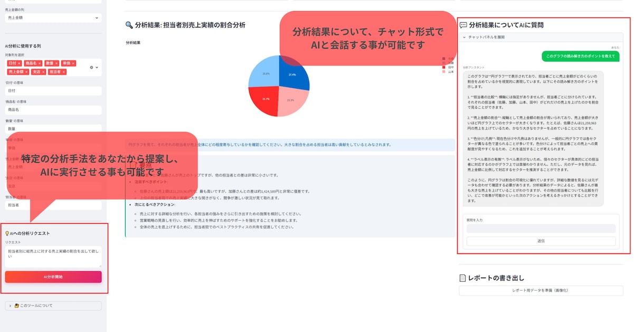Viewport: 644px width, 332px height.
Task: Collapse the チャットパネルを展開 expander
Action: point(541,37)
